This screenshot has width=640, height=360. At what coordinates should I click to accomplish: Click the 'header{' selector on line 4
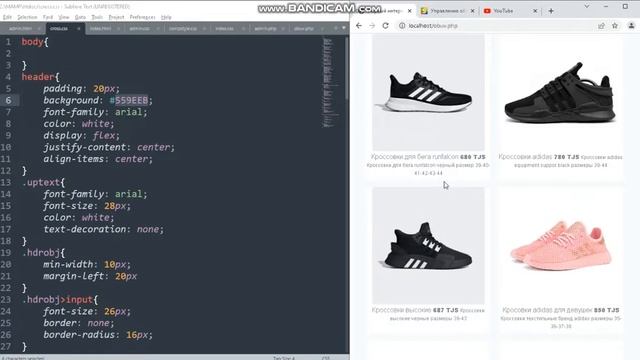tap(40, 77)
